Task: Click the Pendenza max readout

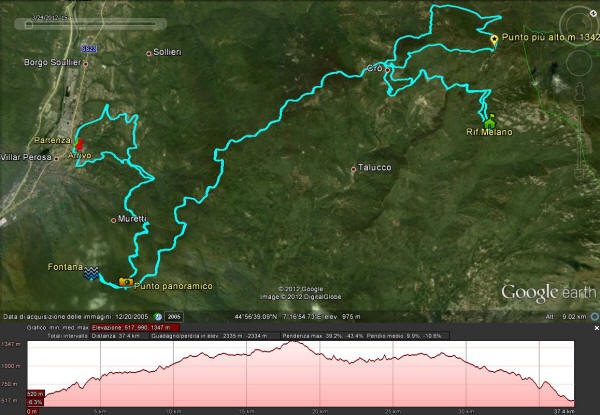Action: point(323,336)
